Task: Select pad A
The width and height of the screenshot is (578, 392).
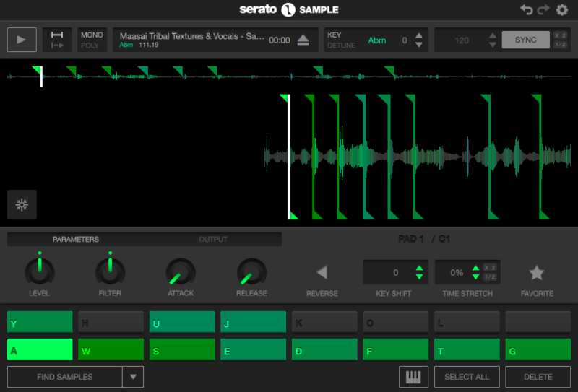Action: 40,349
